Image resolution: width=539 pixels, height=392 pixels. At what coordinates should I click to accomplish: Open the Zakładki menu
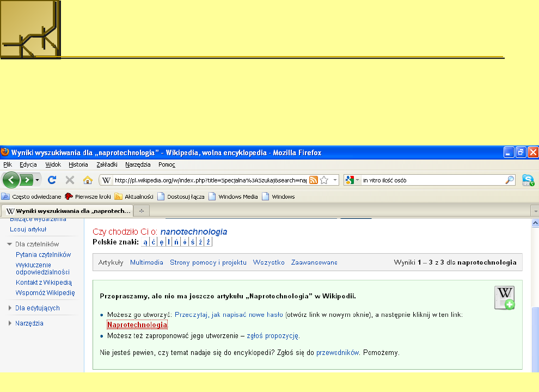[107, 164]
